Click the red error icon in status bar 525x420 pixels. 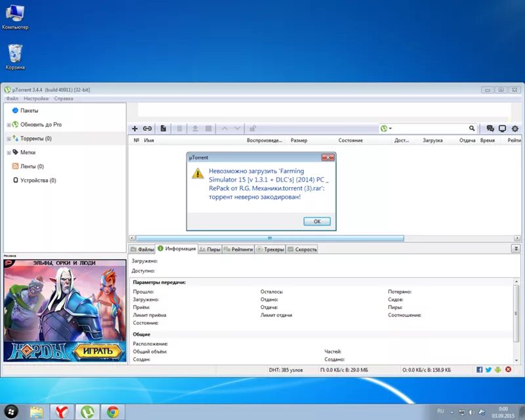tap(508, 369)
